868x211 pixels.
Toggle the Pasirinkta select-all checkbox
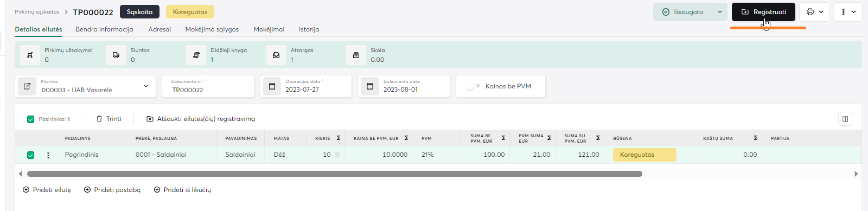31,119
